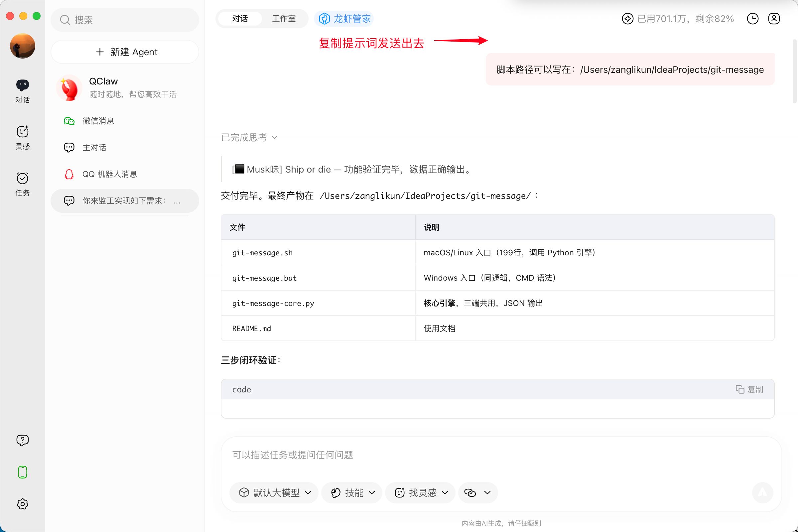Click the green mobile phone icon
The height and width of the screenshot is (532, 798).
[x=22, y=472]
